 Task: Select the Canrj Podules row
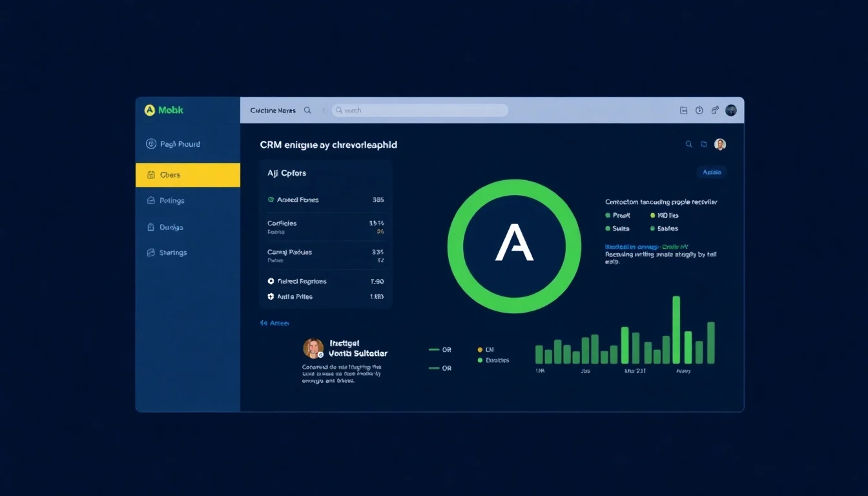[325, 256]
